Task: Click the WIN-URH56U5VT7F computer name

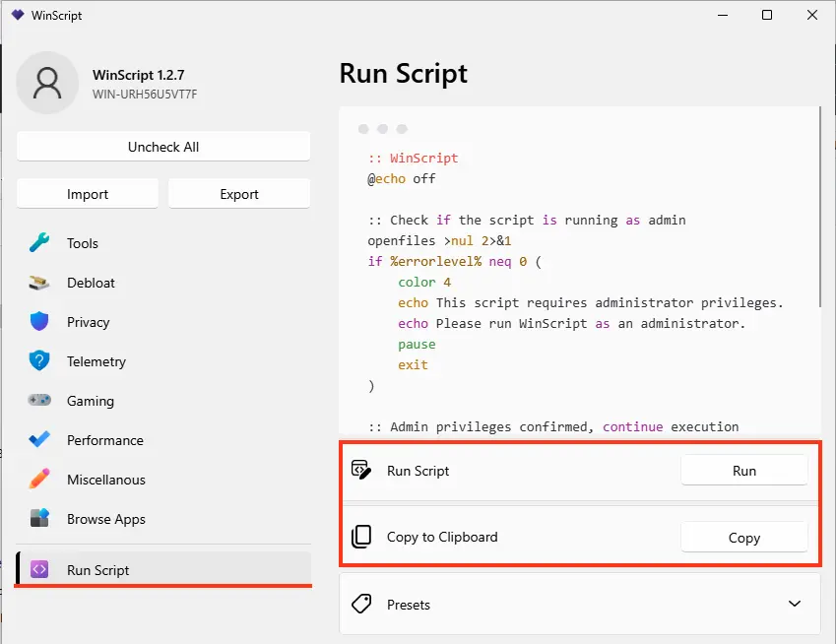Action: pos(145,94)
